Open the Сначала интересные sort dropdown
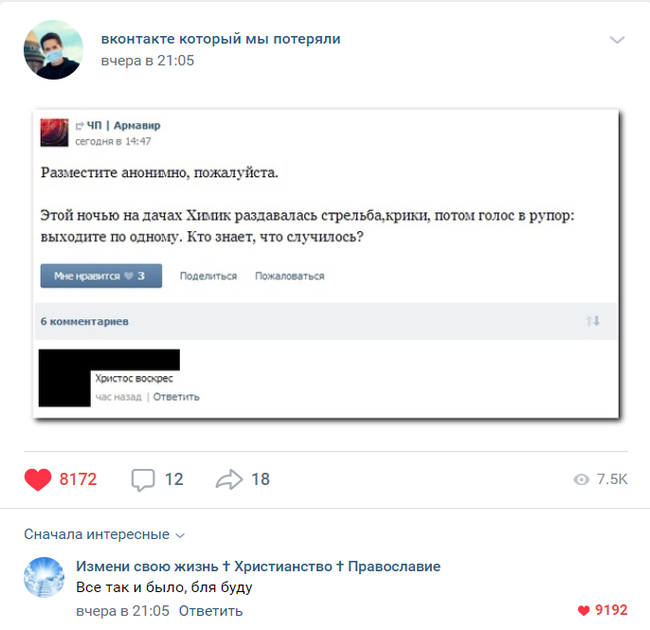Image resolution: width=650 pixels, height=630 pixels. (x=104, y=534)
